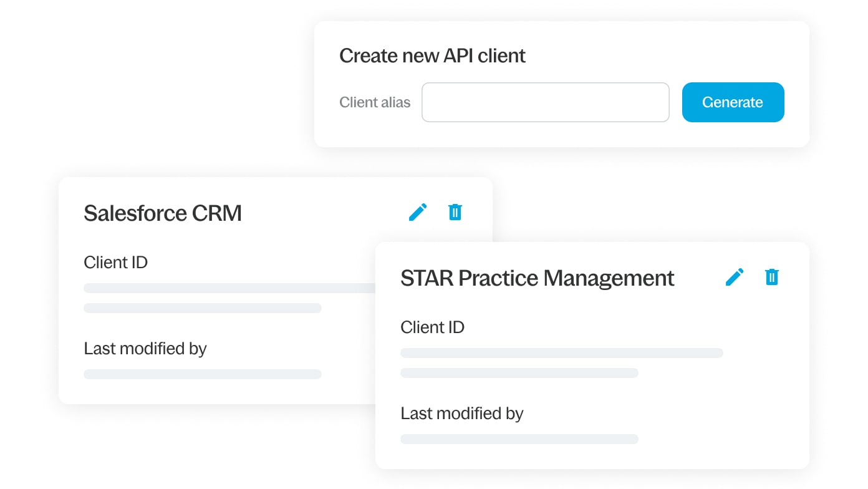The image size is (868, 489).
Task: Click second Client ID value line in STAR card
Action: tap(519, 373)
